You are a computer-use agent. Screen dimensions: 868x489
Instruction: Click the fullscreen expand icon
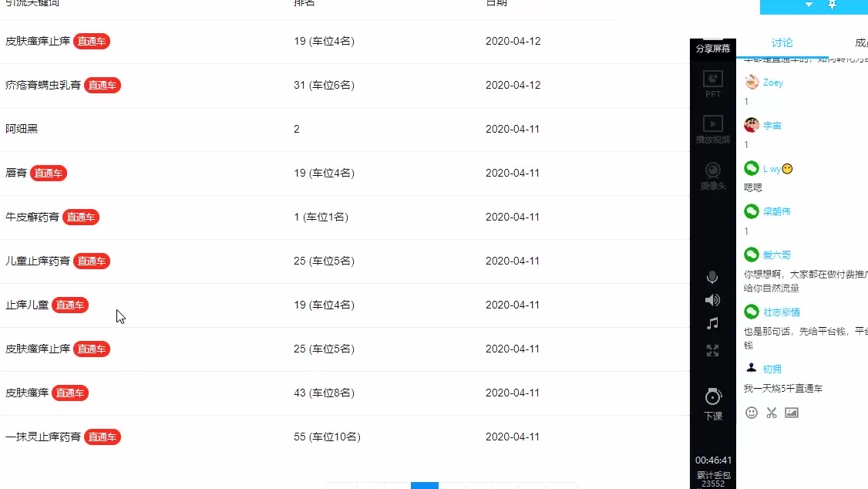713,351
